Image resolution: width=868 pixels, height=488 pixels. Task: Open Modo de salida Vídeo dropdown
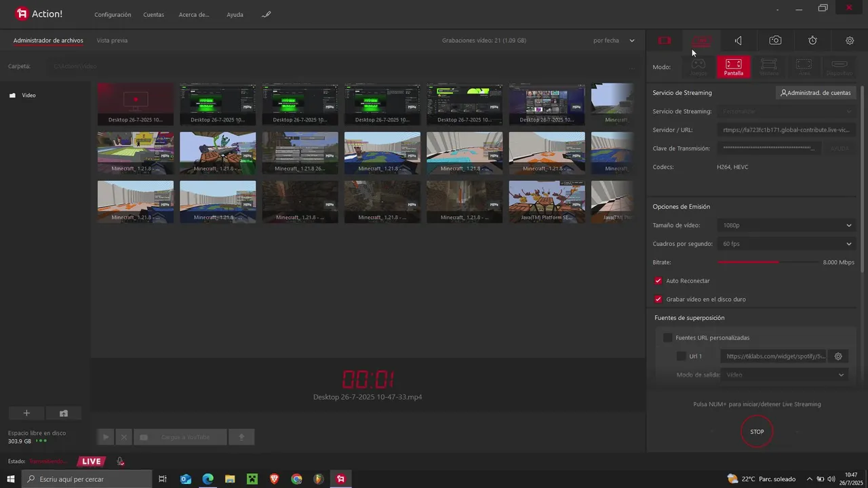785,375
